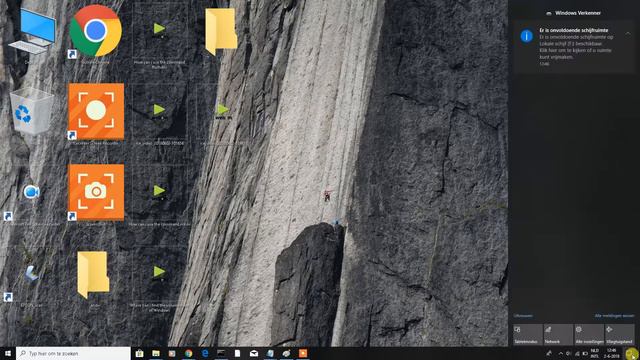Close Action Center via its taskbar icon
Viewport: 640px width, 360px height.
(631, 353)
